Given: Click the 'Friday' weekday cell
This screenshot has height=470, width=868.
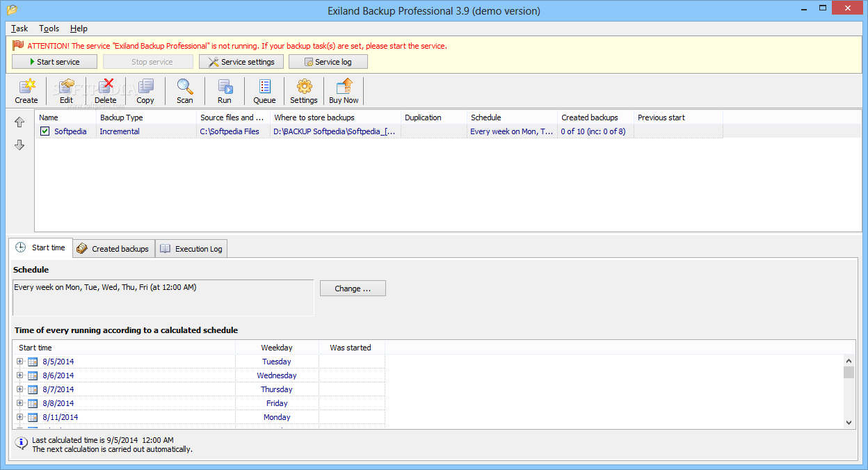Looking at the screenshot, I should (x=277, y=403).
